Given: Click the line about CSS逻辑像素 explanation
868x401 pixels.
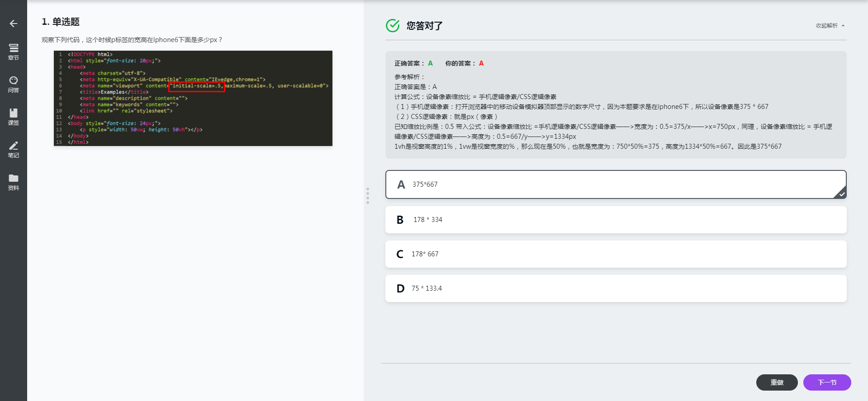Looking at the screenshot, I should (446, 117).
